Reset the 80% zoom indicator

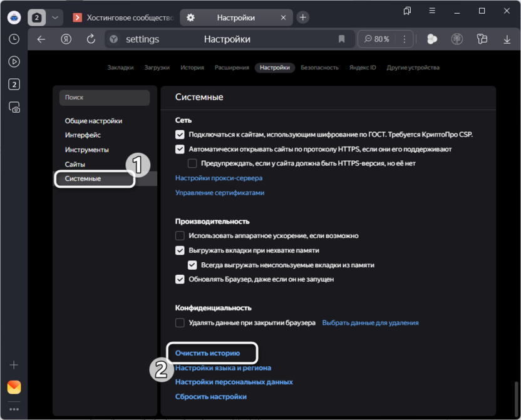click(x=377, y=39)
